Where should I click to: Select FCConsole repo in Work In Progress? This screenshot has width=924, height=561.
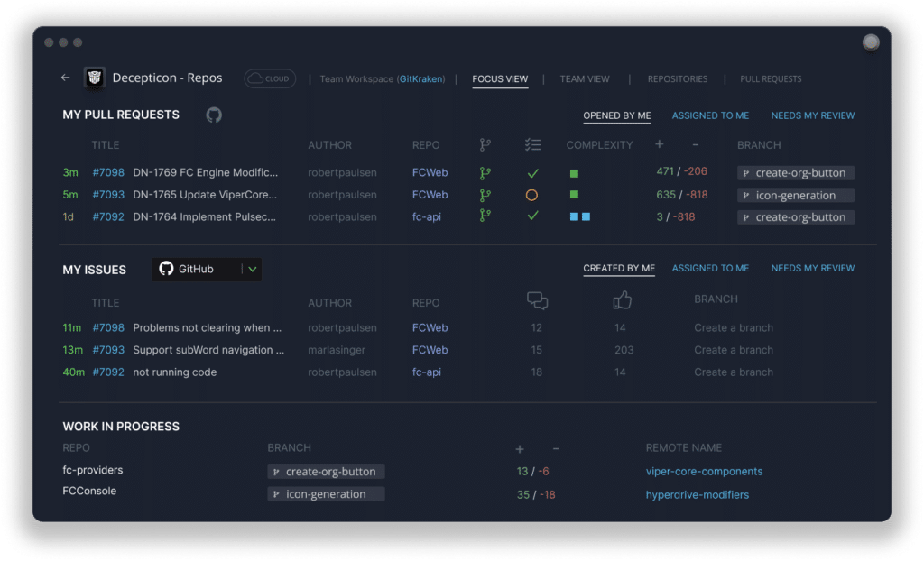tap(89, 491)
